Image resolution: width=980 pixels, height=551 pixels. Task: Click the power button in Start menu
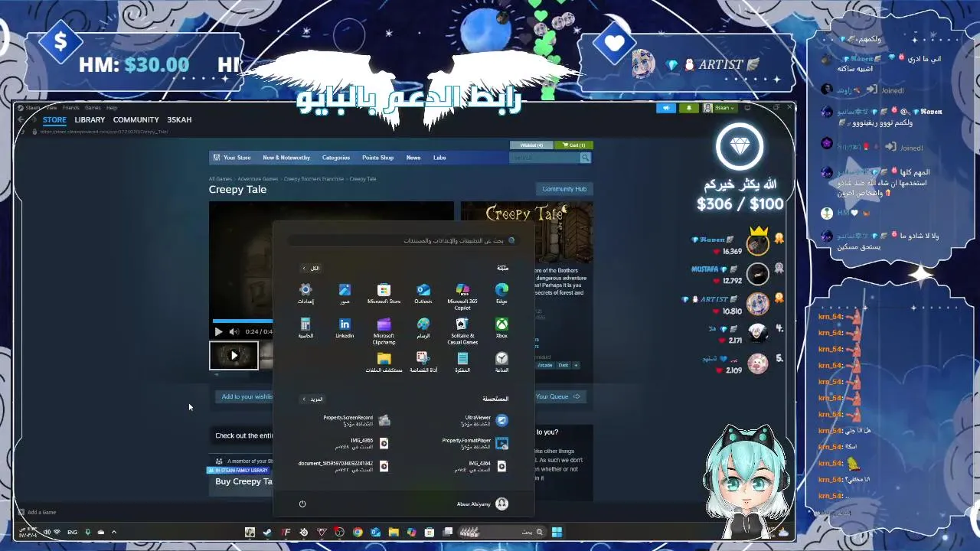pos(302,504)
